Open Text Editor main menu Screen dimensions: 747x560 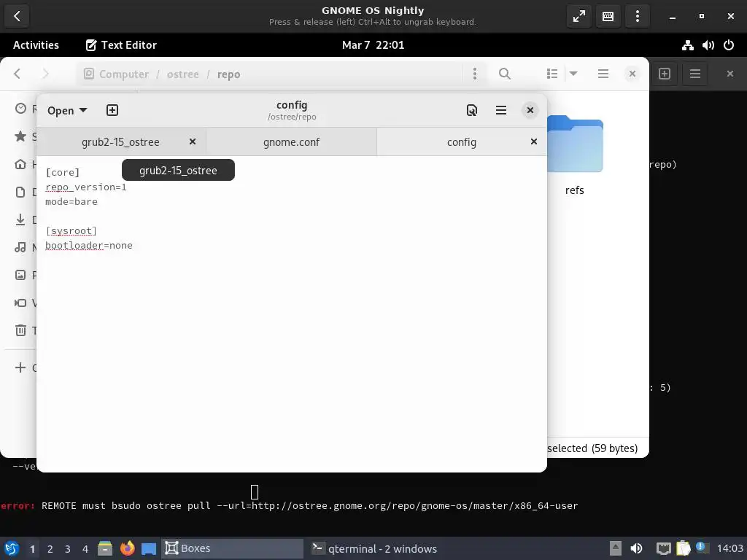[500, 111]
